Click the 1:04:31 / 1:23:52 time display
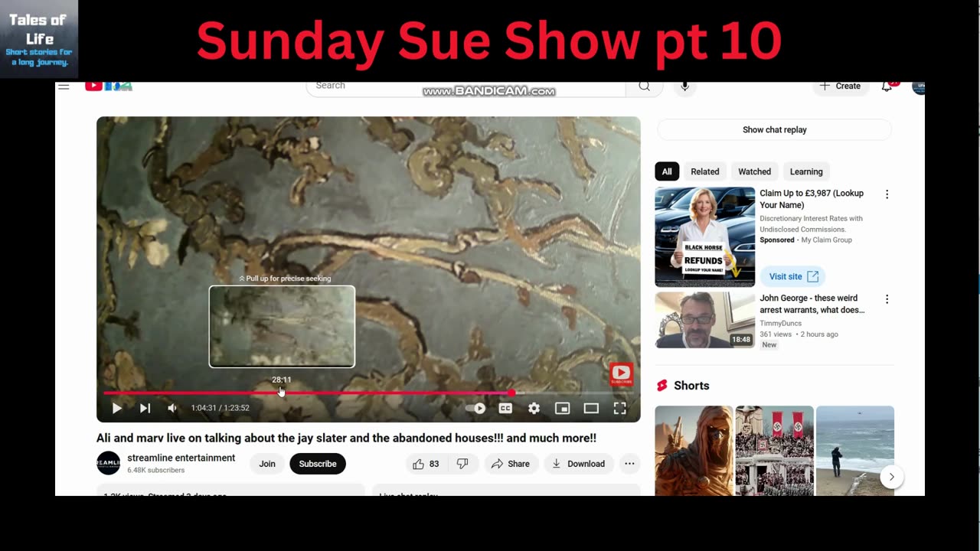980x551 pixels. 220,408
